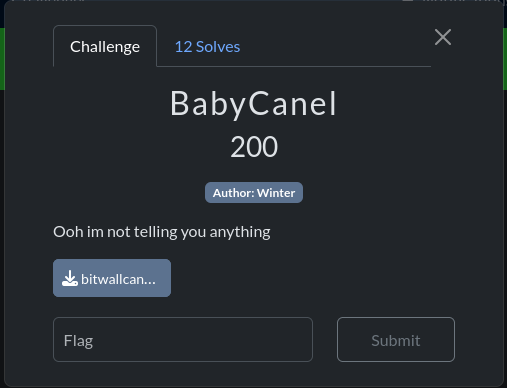Screen dimensions: 507x388
Task: Close the challenge dialog with the X
Action: (x=443, y=37)
